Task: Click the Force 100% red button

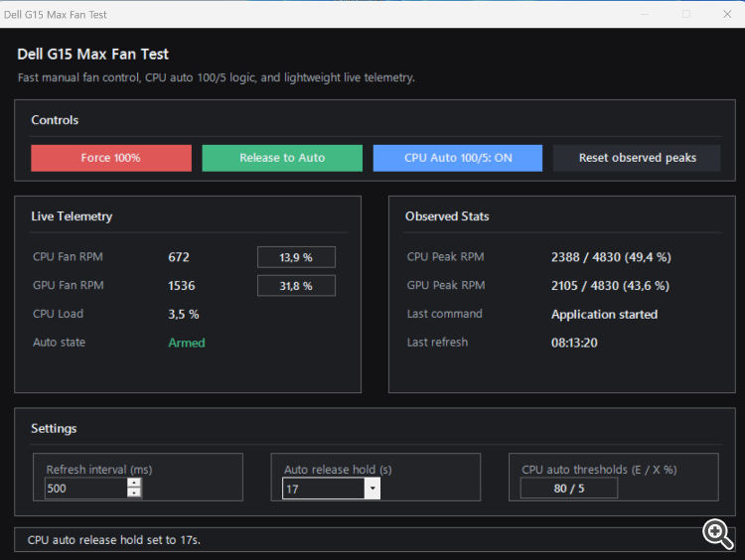Action: [111, 158]
